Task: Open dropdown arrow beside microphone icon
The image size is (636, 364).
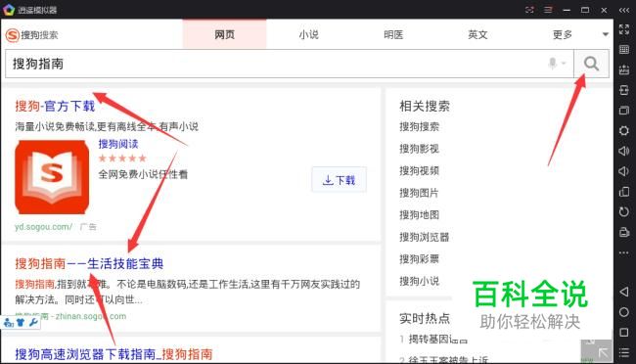Action: [x=564, y=64]
